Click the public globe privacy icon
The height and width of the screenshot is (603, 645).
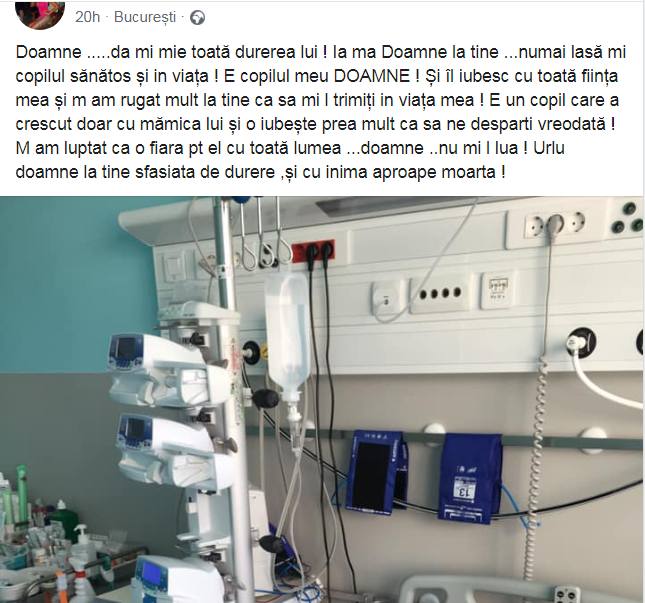[197, 18]
